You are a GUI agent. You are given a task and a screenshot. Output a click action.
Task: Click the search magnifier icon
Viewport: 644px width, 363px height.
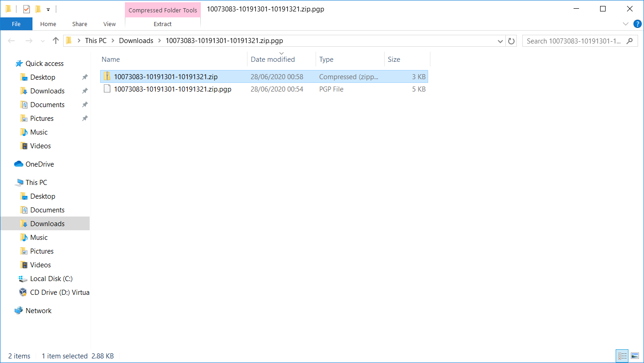point(630,41)
